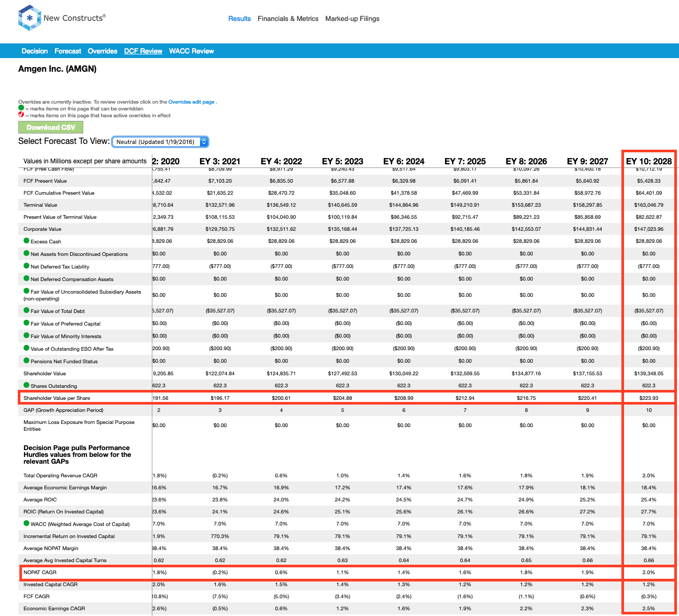Screen dimensions: 679x616
Task: Click override dot for Fair Value of Total Debt
Action: [26, 310]
